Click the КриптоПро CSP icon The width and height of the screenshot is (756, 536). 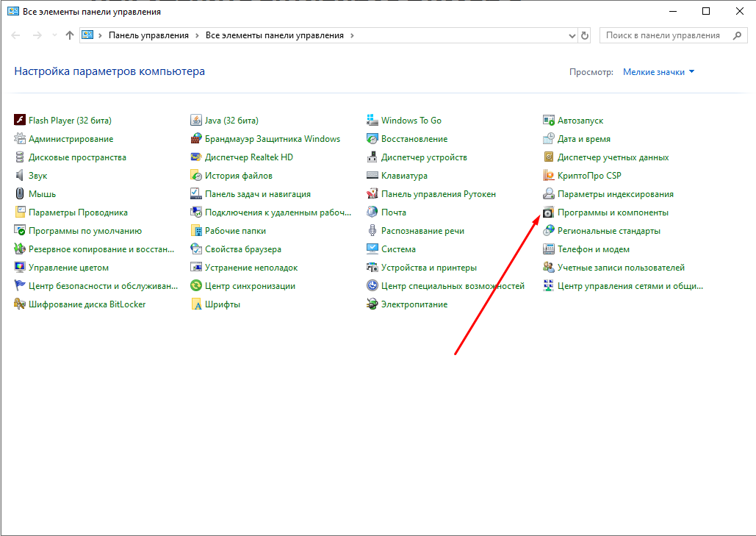click(549, 175)
